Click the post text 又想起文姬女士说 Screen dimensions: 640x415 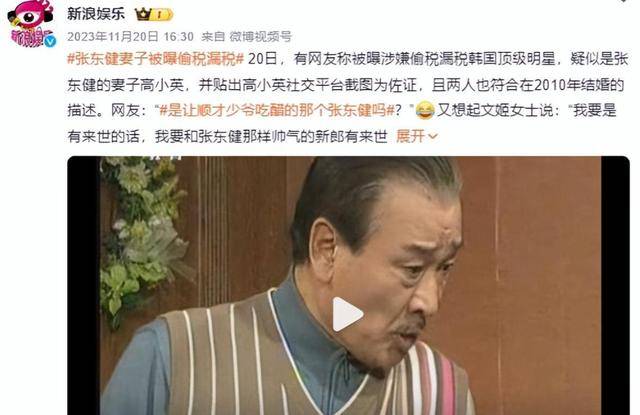495,110
